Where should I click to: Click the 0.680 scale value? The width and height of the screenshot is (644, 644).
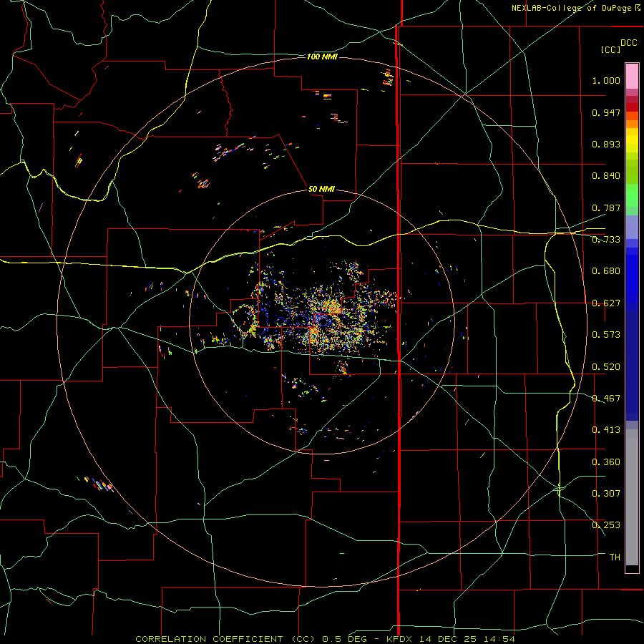coord(606,271)
